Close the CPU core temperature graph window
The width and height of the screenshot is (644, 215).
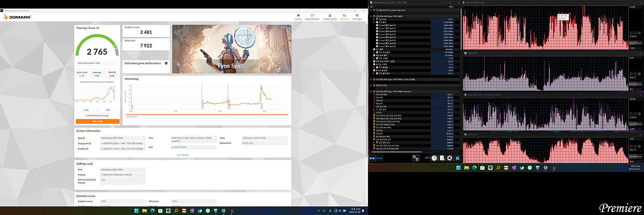[x=641, y=53]
